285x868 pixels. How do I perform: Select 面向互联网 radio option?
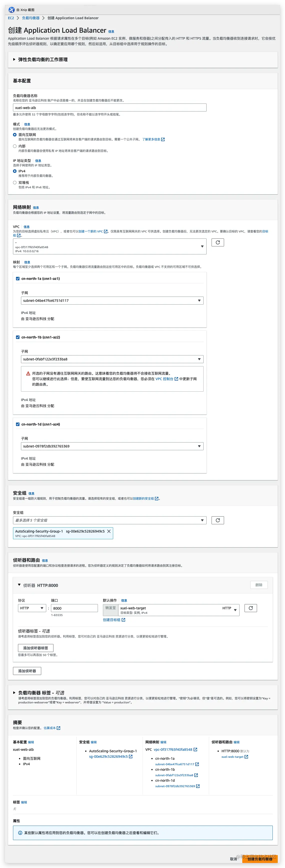15,135
